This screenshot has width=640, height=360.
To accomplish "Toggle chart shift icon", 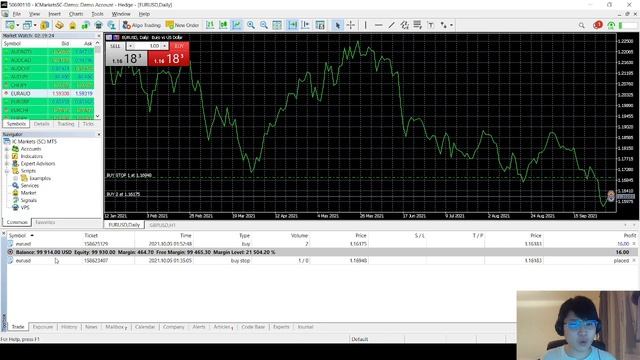I will pyautogui.click(x=305, y=25).
